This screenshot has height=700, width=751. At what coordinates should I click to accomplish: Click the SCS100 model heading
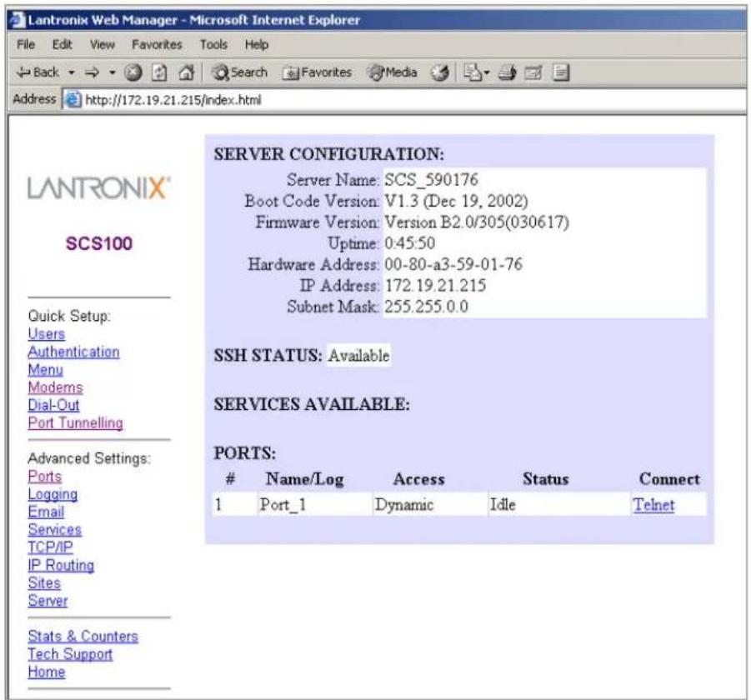99,243
